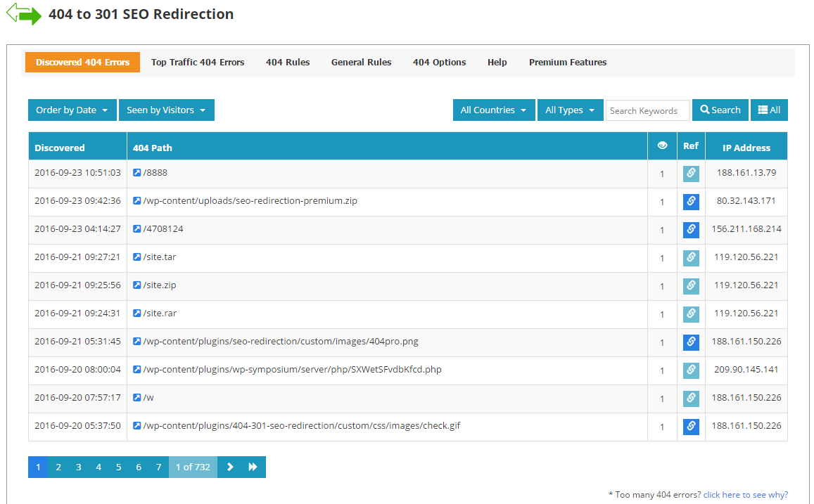
Task: Click Ref chain icon in the /site.tar row
Action: tap(691, 258)
